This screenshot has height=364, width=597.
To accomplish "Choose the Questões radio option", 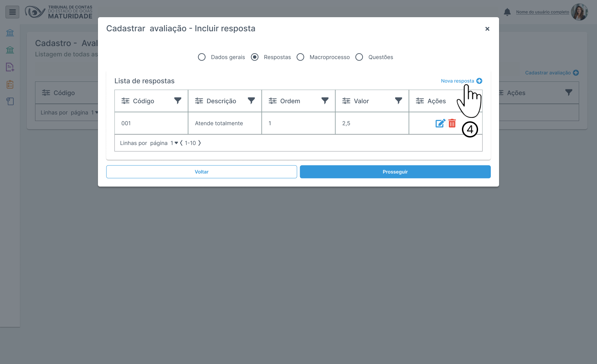I will coord(359,57).
